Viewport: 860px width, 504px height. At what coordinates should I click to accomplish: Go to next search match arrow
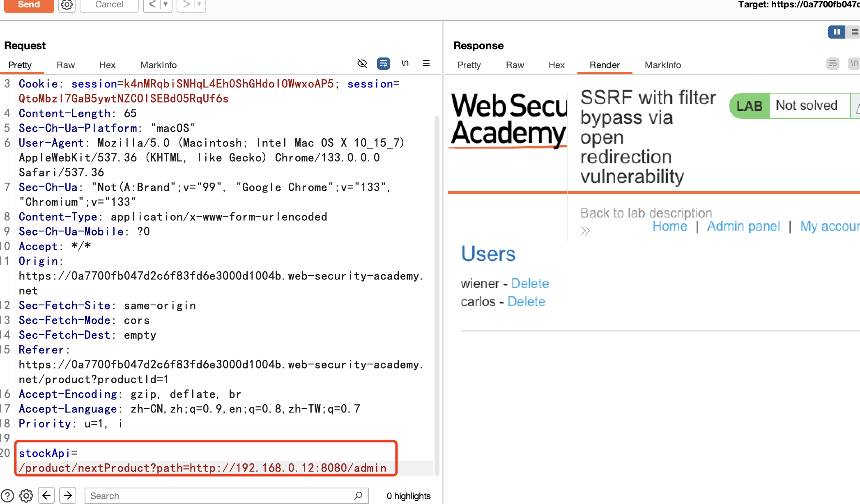[68, 496]
